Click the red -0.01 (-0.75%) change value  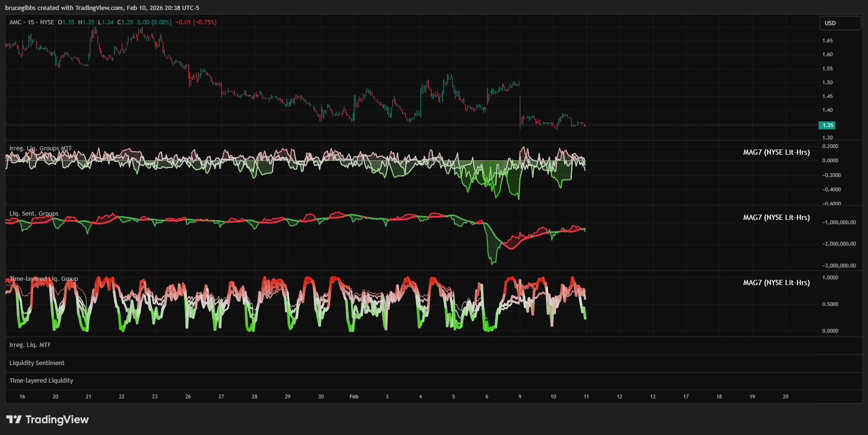coord(196,22)
